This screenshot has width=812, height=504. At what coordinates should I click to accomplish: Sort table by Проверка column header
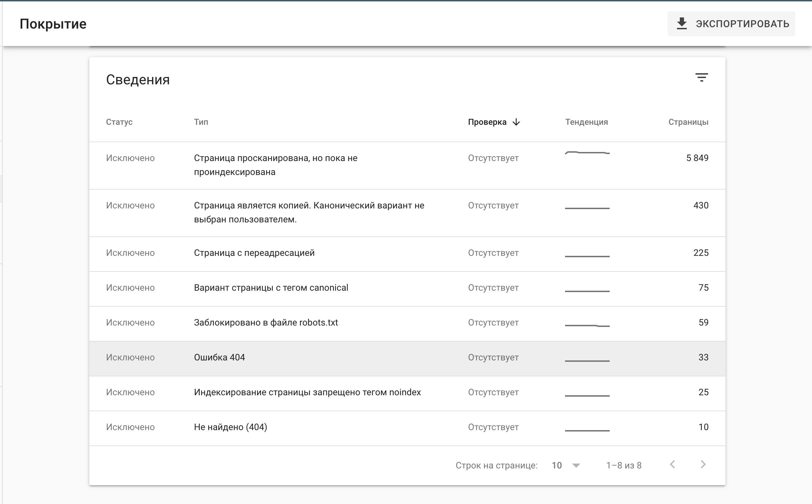click(x=487, y=122)
